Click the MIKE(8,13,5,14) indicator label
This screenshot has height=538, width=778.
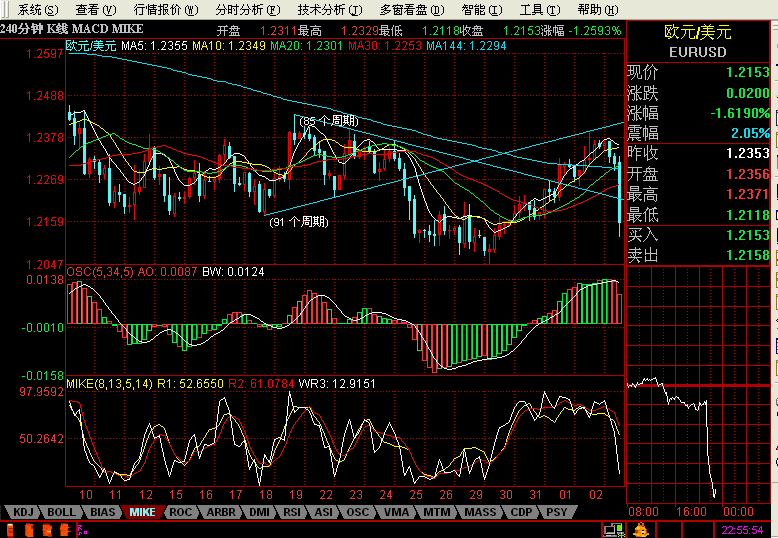pos(109,384)
